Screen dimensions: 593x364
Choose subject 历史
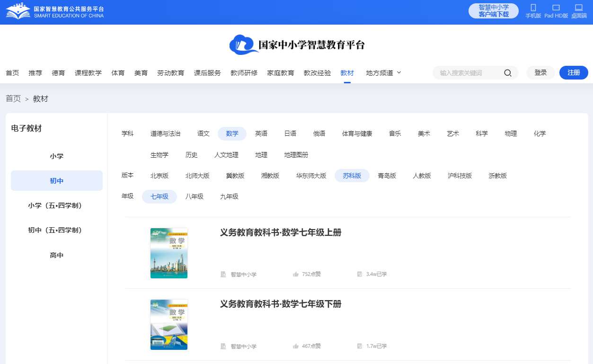tap(191, 155)
